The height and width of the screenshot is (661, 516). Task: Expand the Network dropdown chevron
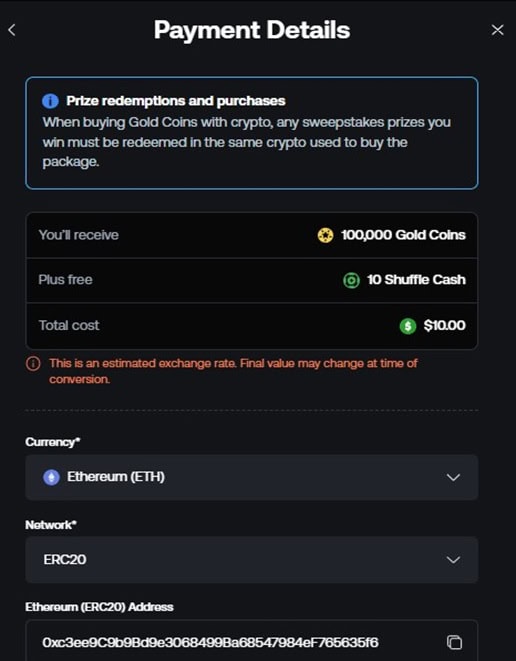[453, 560]
